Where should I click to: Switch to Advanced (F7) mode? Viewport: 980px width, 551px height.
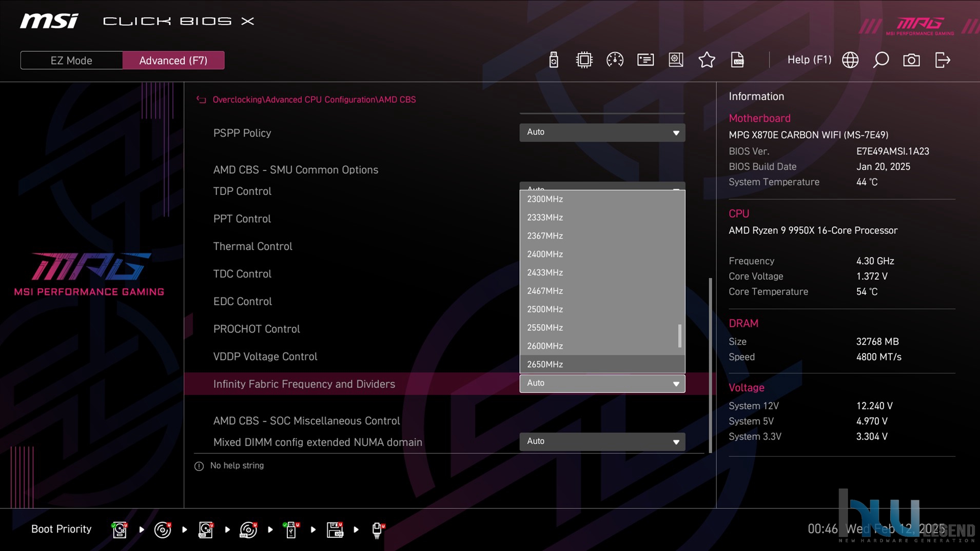tap(173, 61)
